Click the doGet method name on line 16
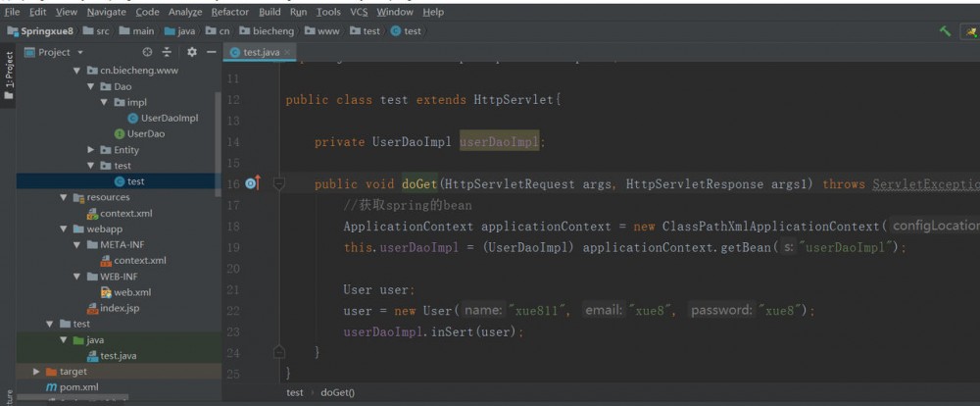The height and width of the screenshot is (406, 980). tap(420, 183)
